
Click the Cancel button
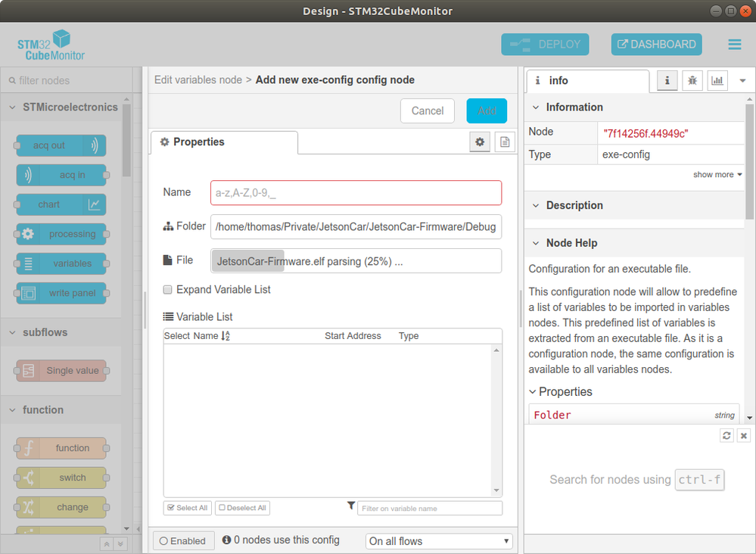[427, 111]
